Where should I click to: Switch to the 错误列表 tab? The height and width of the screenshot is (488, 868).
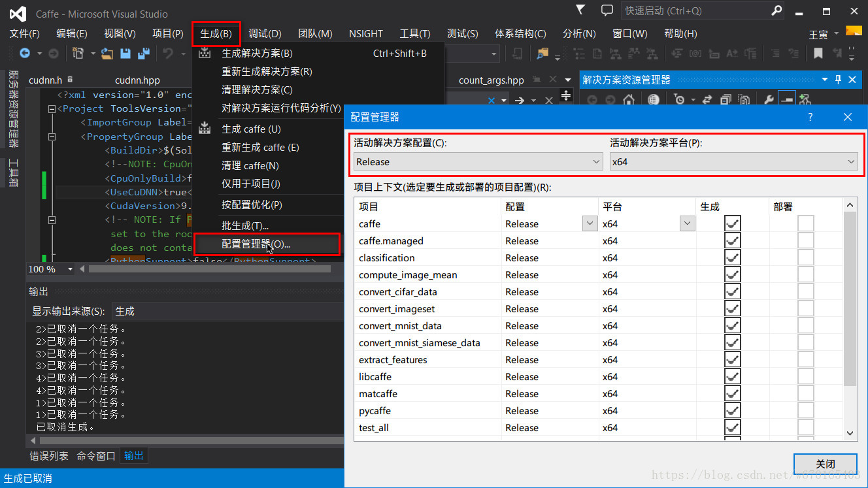tap(49, 456)
